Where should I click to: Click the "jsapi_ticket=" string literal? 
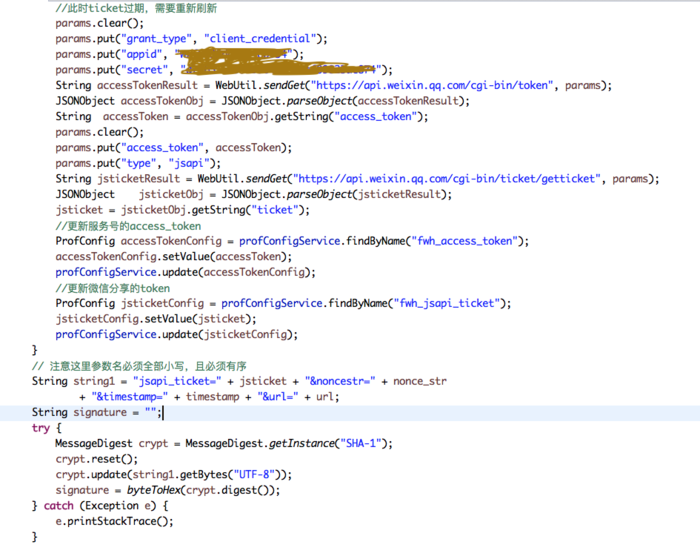click(x=177, y=381)
